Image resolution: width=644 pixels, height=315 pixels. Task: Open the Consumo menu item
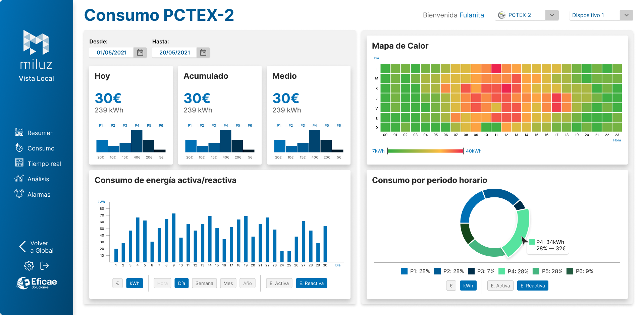pyautogui.click(x=41, y=148)
